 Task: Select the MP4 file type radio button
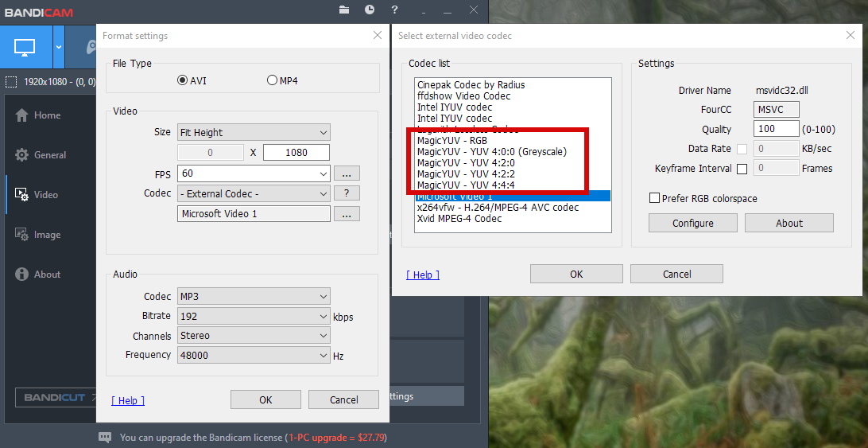(x=273, y=80)
